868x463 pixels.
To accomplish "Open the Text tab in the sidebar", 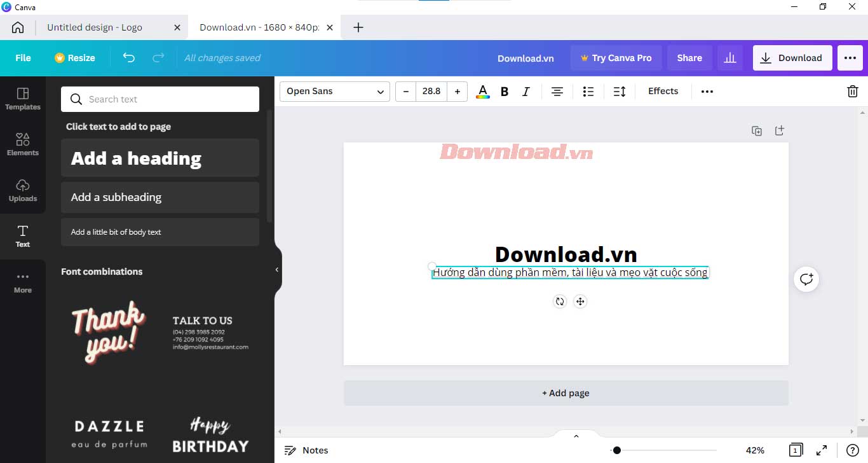I will [x=22, y=236].
